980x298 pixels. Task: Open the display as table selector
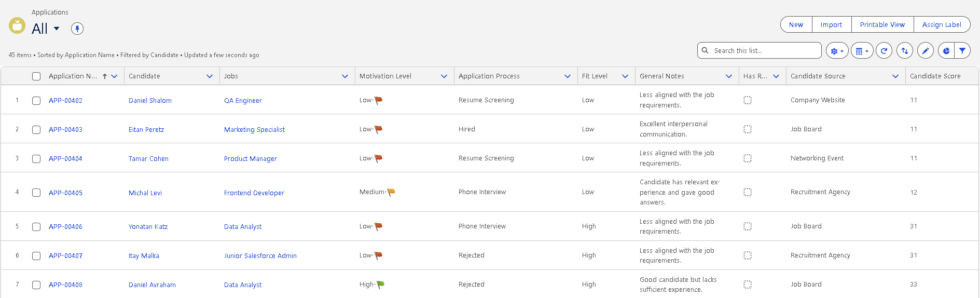(862, 51)
